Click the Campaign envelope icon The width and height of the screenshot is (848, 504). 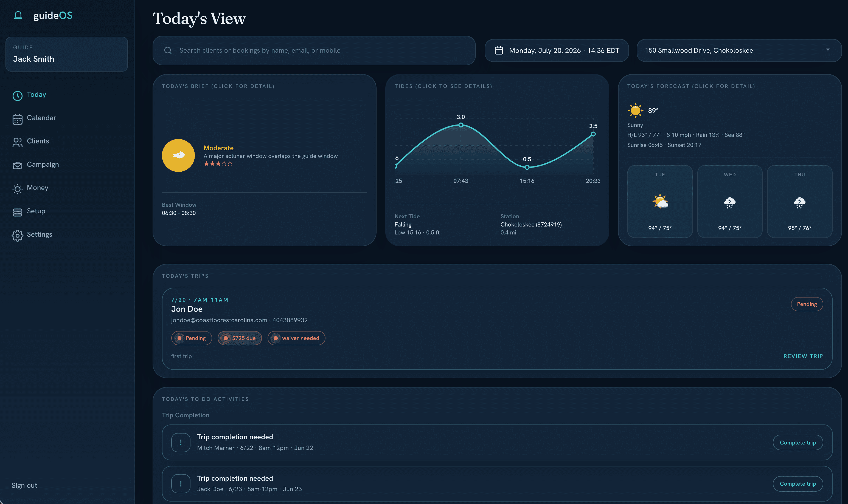coord(17,165)
